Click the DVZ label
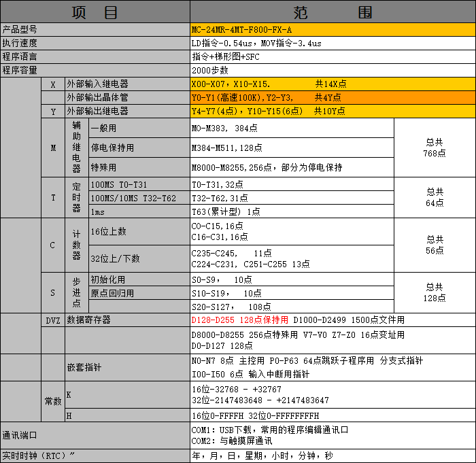 [x=53, y=320]
